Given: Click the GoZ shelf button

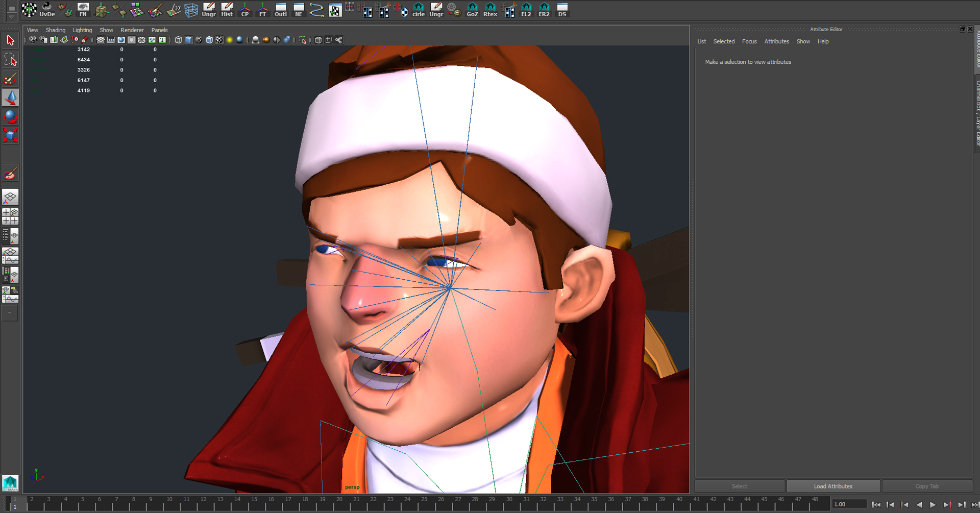Looking at the screenshot, I should pyautogui.click(x=472, y=10).
